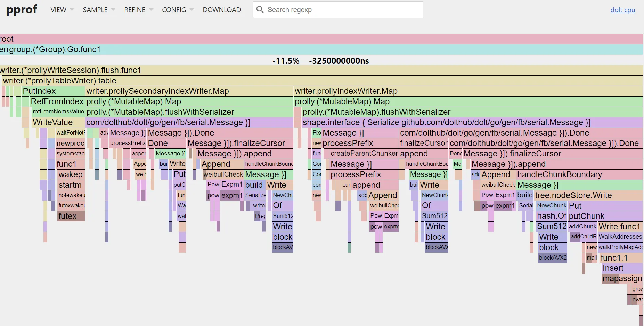644x326 pixels.
Task: Select the DOWNLOAD menu item
Action: tap(222, 10)
